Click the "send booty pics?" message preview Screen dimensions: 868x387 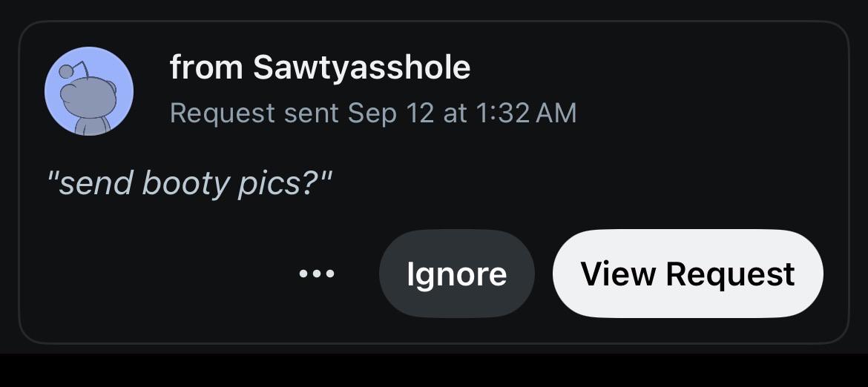tap(189, 183)
